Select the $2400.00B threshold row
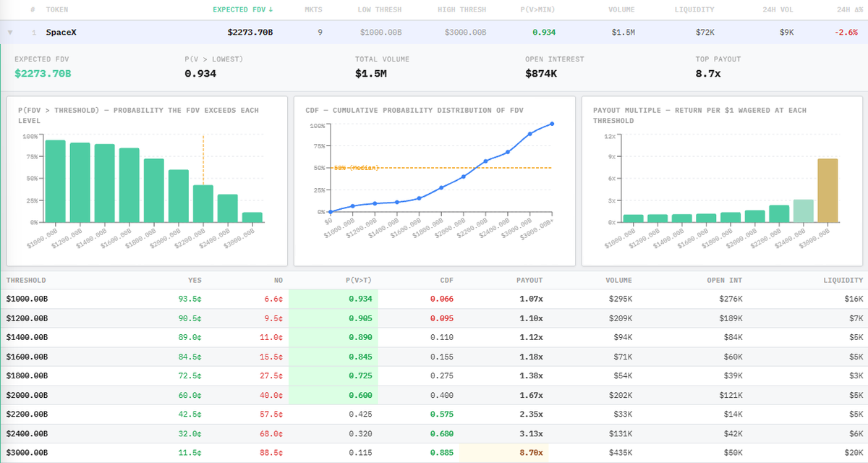The image size is (868, 463). pos(434,433)
